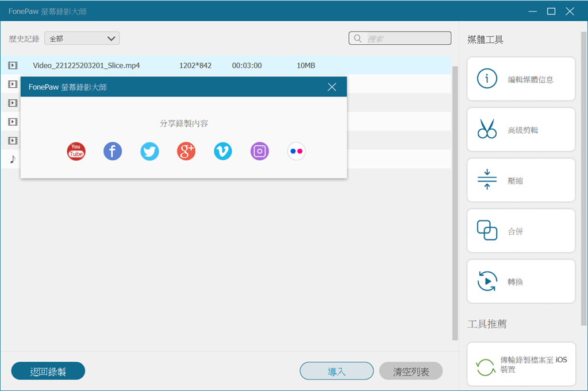The width and height of the screenshot is (588, 391).
Task: Open 高級剪輯 advanced trimmer tool
Action: coord(521,130)
